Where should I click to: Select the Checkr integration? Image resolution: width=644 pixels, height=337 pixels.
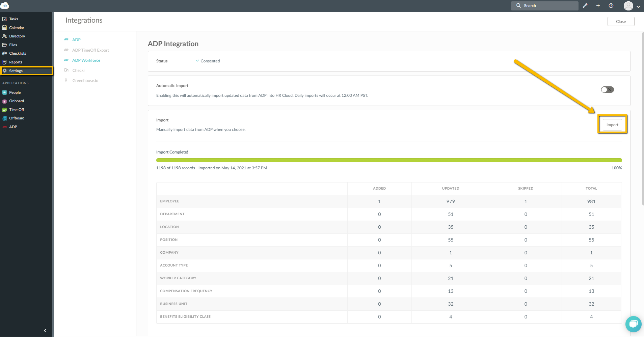click(78, 70)
